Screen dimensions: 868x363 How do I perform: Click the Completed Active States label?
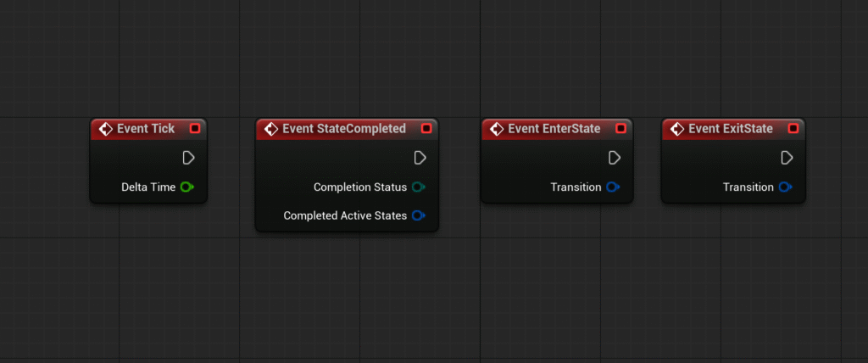(346, 215)
